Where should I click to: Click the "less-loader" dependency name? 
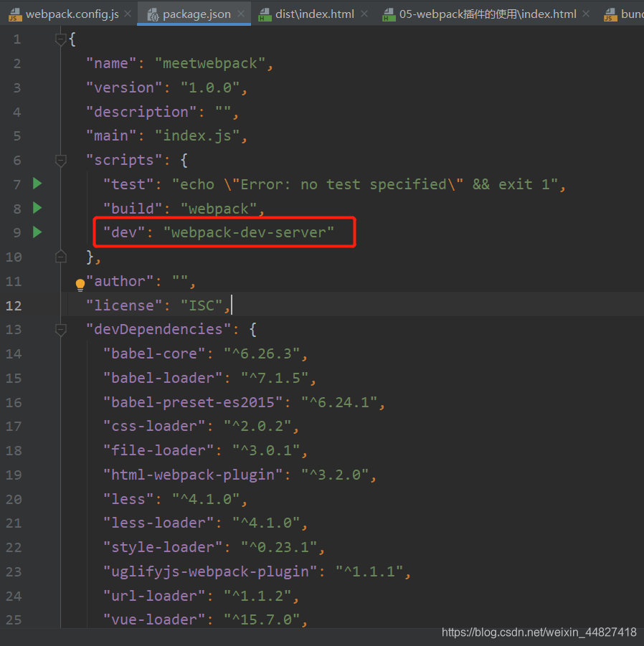tap(158, 523)
